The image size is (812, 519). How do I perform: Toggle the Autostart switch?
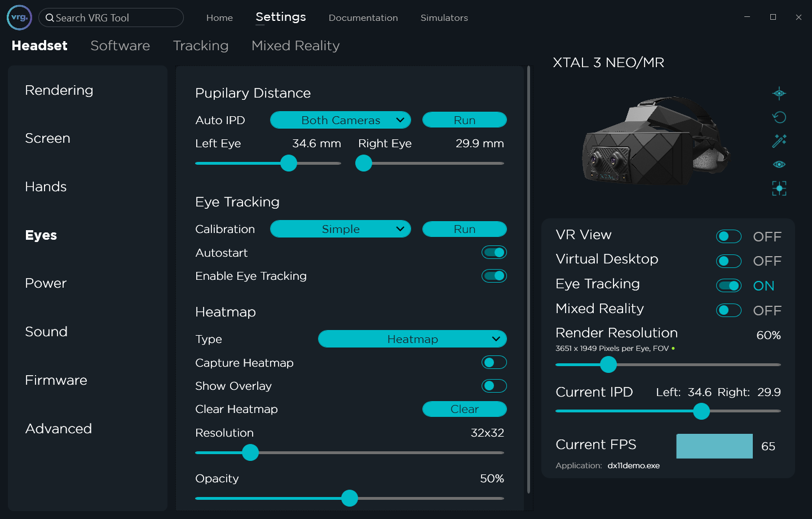(x=494, y=253)
